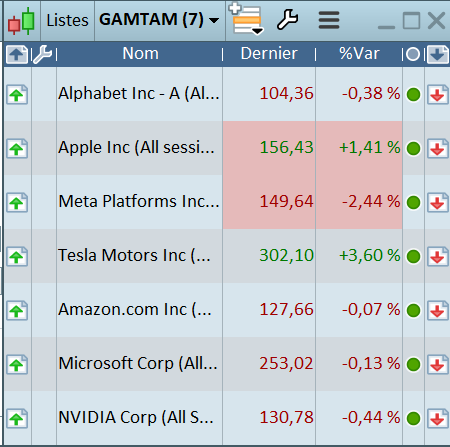The height and width of the screenshot is (447, 450).
Task: Move Alphabet Inc row up with green arrow
Action: pos(17,95)
